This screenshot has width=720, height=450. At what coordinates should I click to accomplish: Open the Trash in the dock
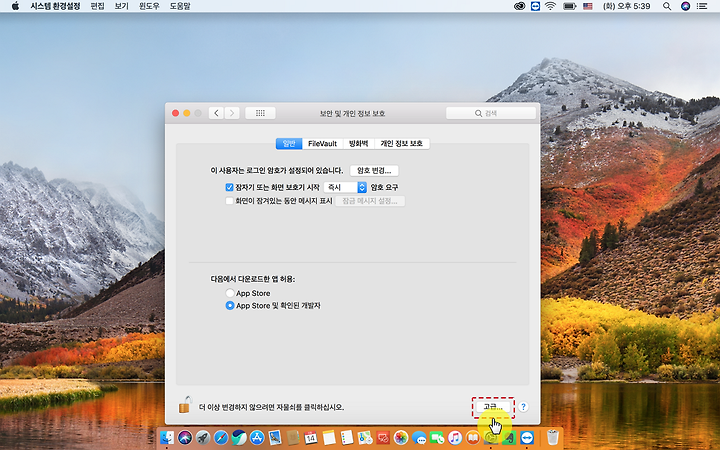[x=553, y=438]
